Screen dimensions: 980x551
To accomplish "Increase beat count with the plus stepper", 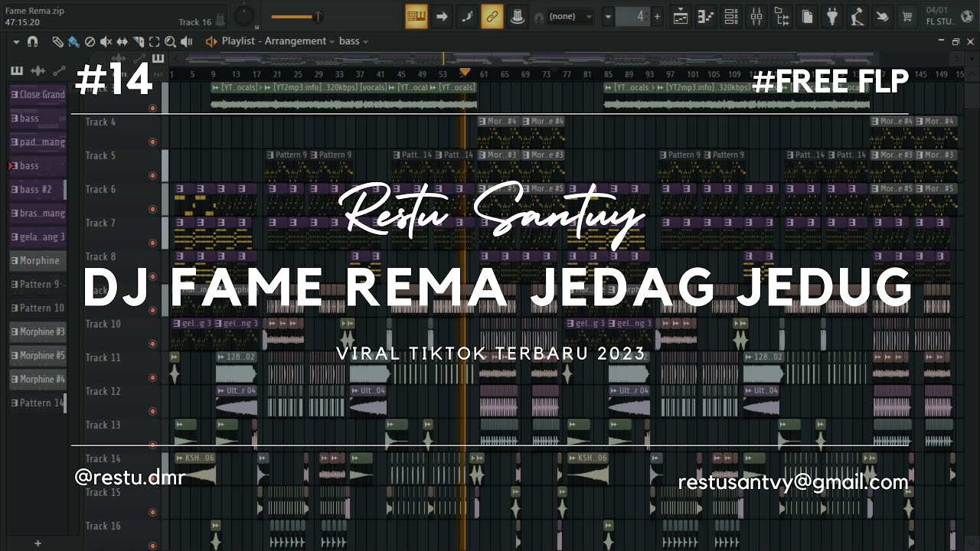I will 657,16.
